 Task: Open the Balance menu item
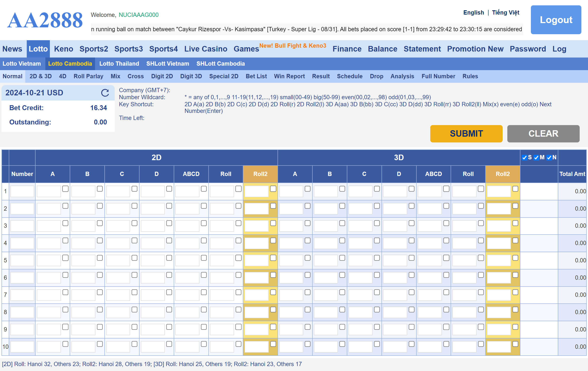pos(382,49)
